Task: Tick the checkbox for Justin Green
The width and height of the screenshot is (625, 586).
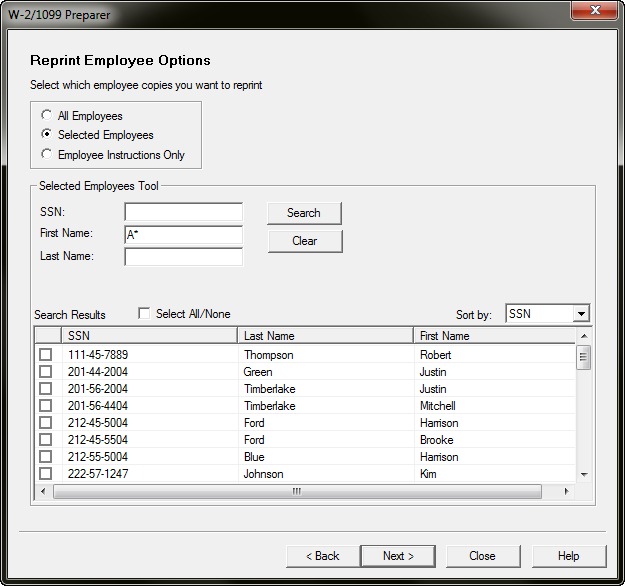Action: 45,372
